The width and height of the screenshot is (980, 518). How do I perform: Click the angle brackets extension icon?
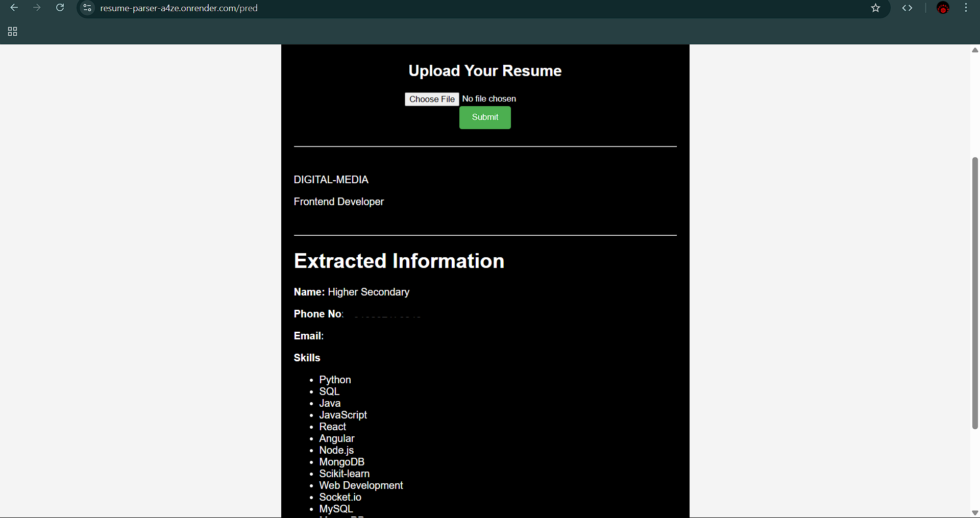(907, 8)
